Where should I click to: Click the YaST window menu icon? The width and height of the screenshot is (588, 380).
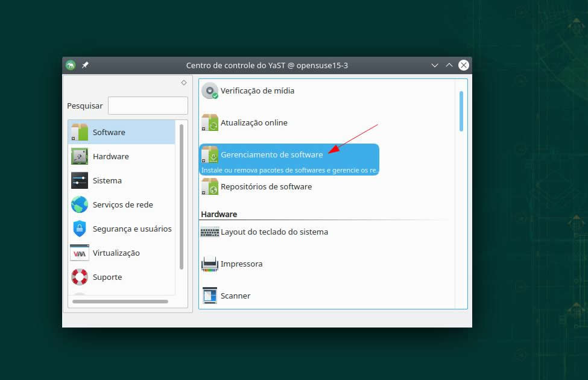[71, 65]
